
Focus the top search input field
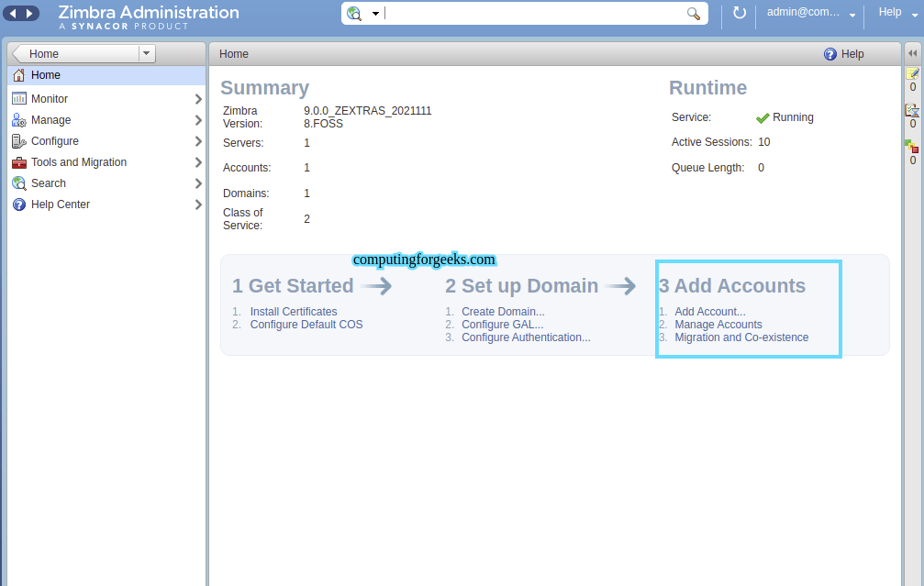(533, 14)
